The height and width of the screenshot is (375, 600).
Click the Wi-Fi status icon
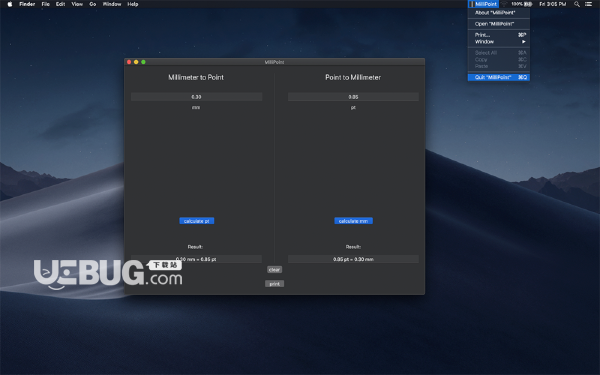click(504, 4)
